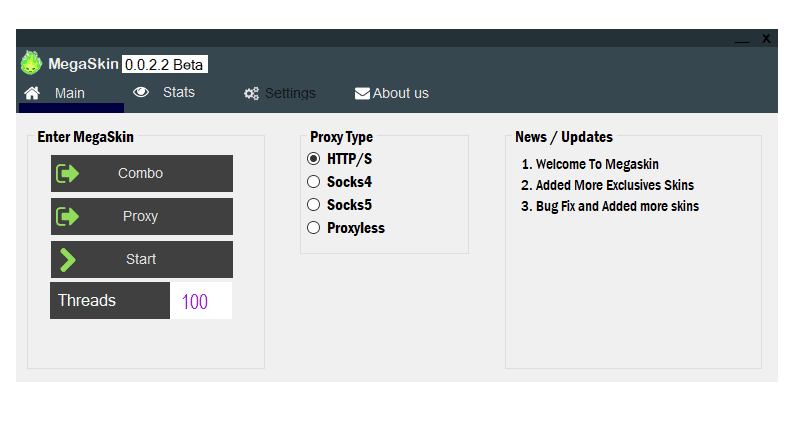Load proxies with the Proxy button
Screen dimensions: 792x446
[142, 216]
